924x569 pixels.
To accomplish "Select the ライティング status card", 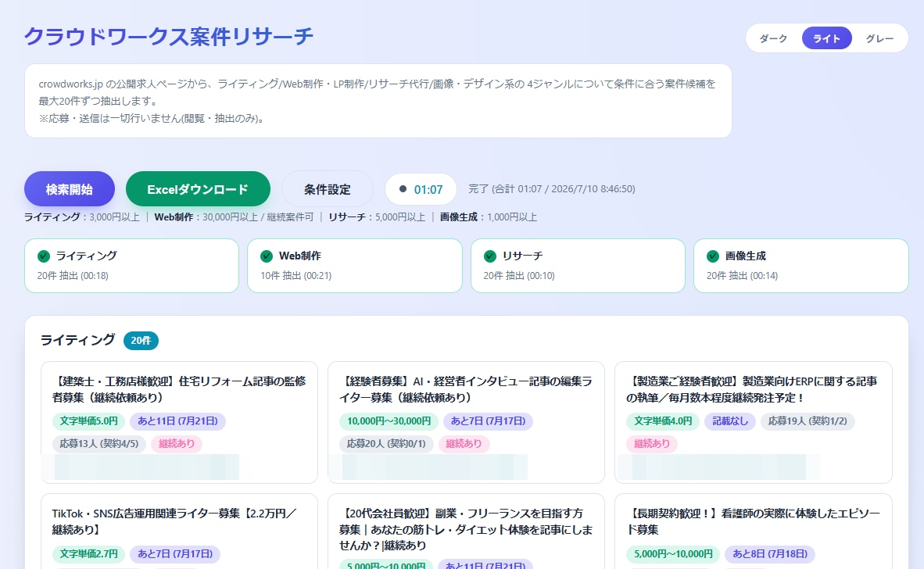I will pos(131,266).
